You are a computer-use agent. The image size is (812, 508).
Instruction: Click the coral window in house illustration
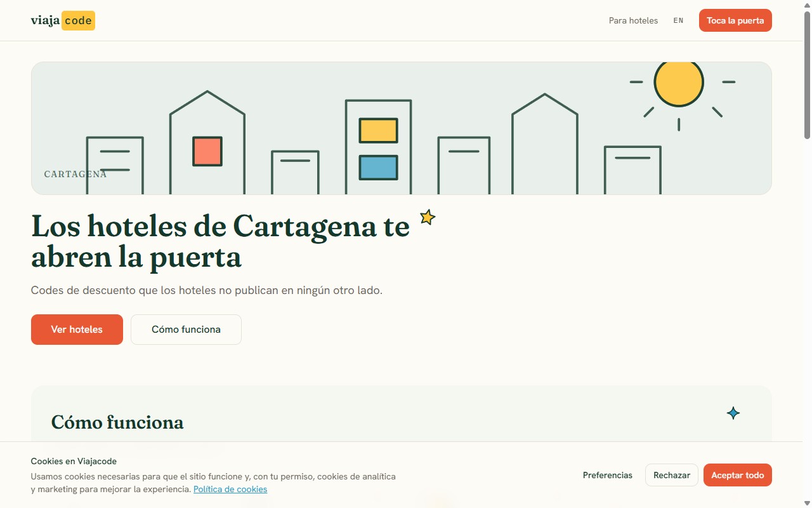[x=207, y=152]
